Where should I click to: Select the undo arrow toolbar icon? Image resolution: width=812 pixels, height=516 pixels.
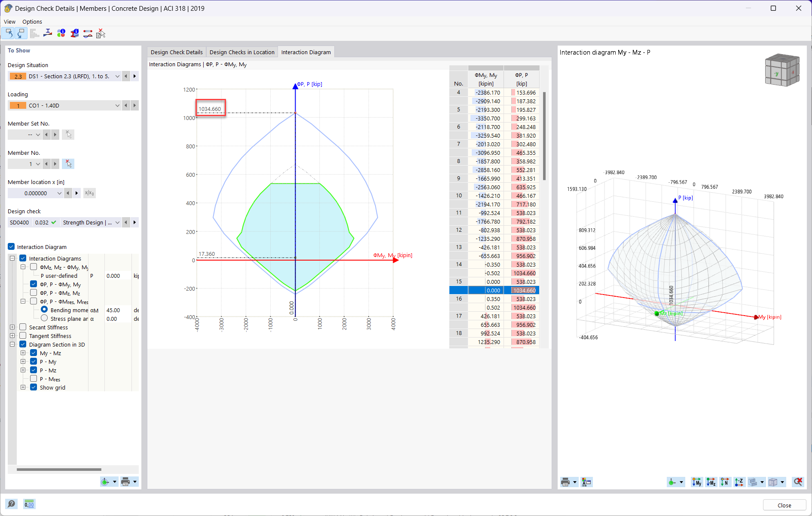coord(9,33)
